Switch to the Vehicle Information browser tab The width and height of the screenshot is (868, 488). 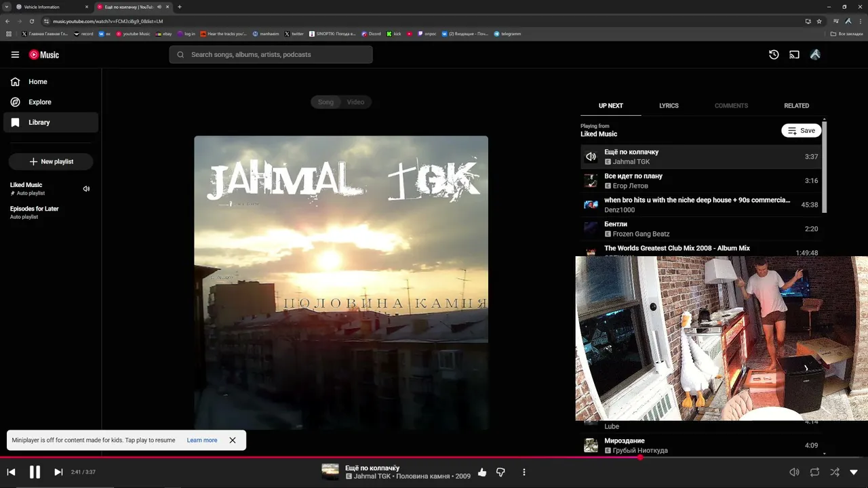point(53,7)
